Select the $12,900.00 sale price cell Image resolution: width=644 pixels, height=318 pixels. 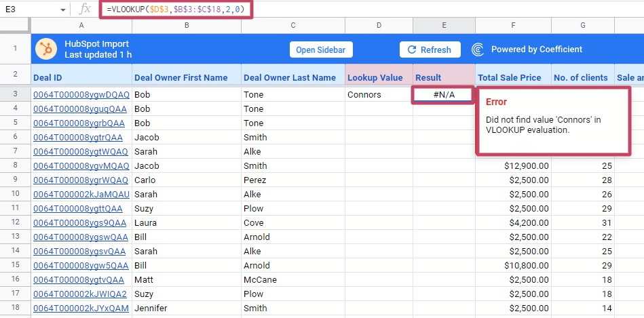pos(513,166)
